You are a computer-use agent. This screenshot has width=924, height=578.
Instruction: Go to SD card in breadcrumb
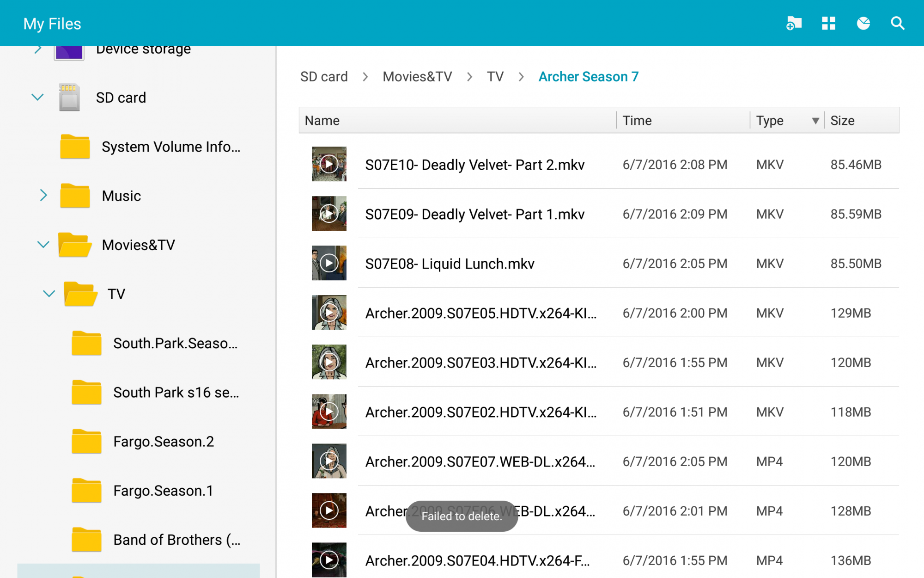324,76
